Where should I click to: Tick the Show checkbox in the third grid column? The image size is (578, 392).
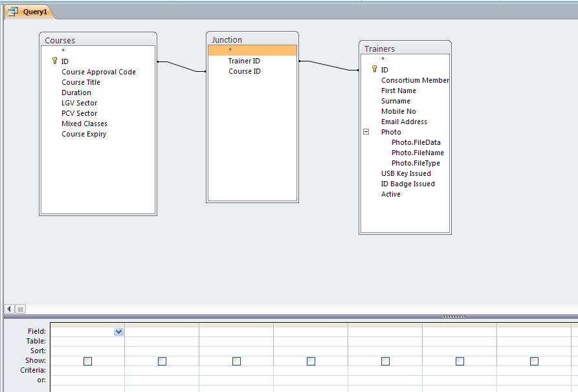pyautogui.click(x=237, y=361)
